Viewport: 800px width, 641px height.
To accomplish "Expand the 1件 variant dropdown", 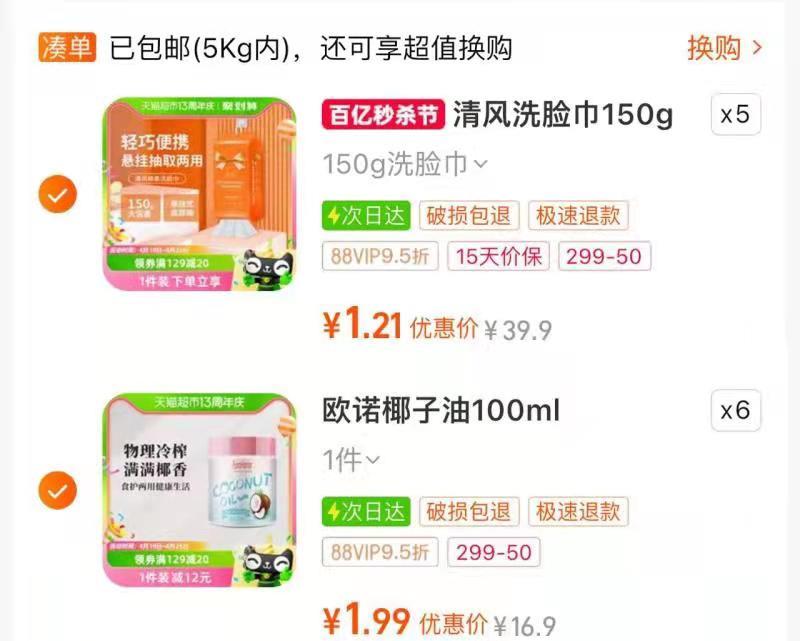I will point(351,460).
